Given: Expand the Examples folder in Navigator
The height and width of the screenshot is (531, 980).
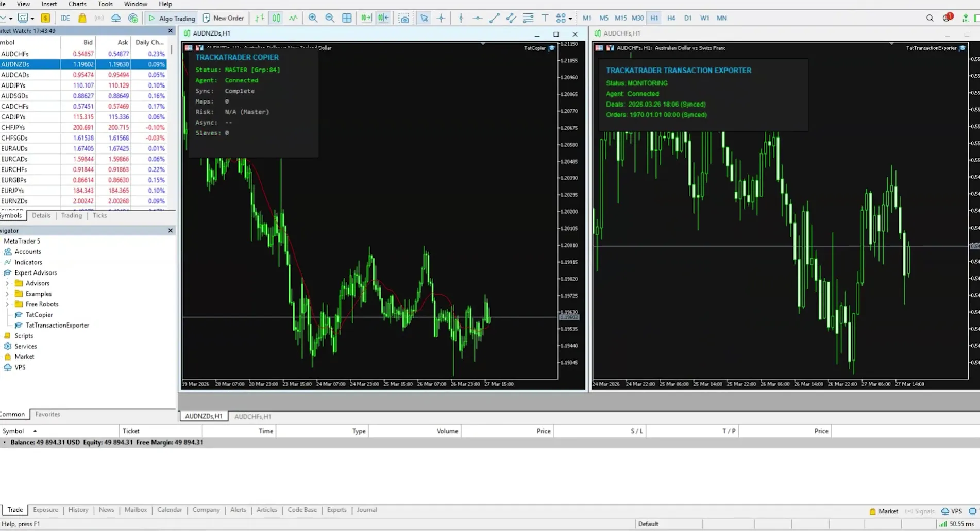Looking at the screenshot, I should point(7,294).
